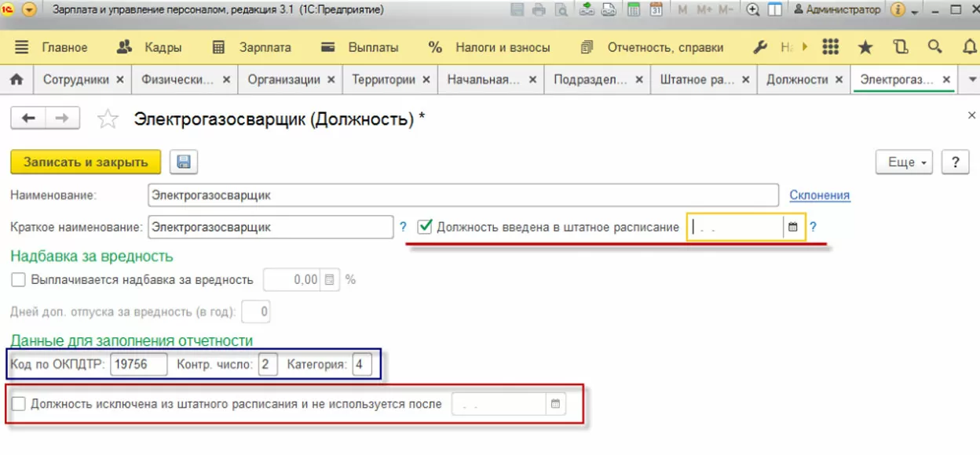Open the history scroll icon
Image resolution: width=980 pixels, height=455 pixels.
click(x=900, y=48)
